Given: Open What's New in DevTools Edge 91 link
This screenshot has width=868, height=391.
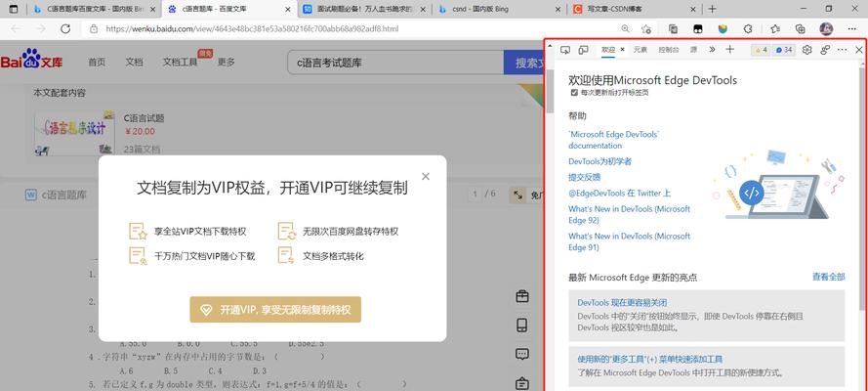Looking at the screenshot, I should point(630,241).
